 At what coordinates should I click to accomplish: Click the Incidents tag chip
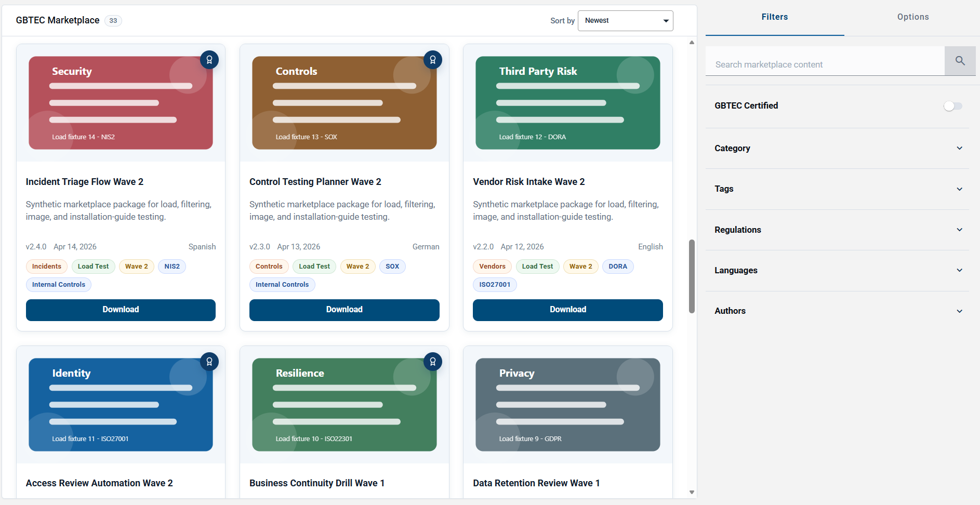tap(47, 267)
